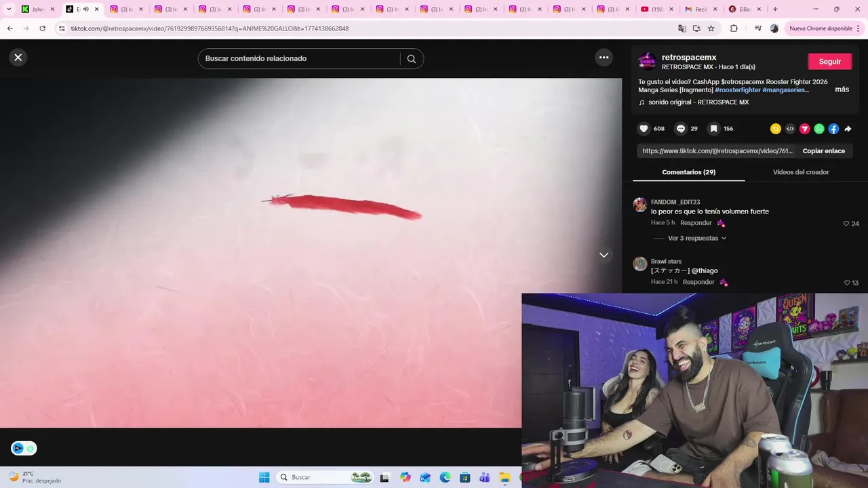The width and height of the screenshot is (868, 488).
Task: Click the browser reload button
Action: (42, 28)
